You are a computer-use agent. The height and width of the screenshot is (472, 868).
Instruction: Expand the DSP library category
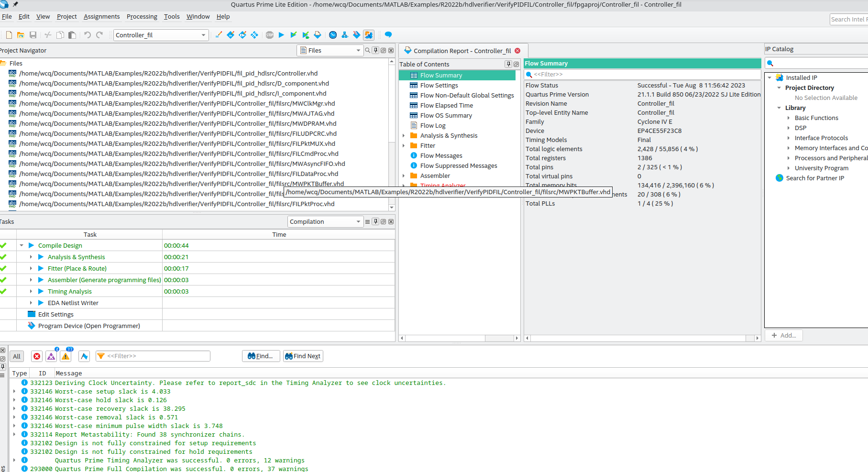pyautogui.click(x=789, y=128)
